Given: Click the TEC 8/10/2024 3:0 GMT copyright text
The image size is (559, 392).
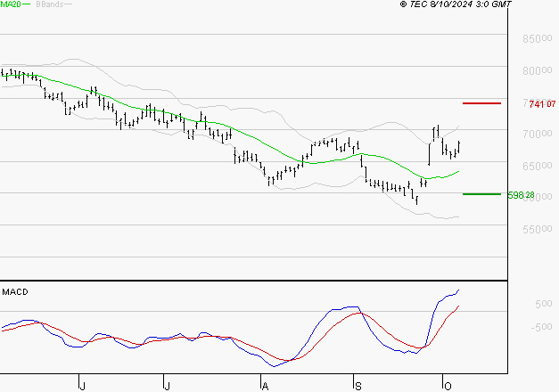Looking at the screenshot, I should point(456,4).
